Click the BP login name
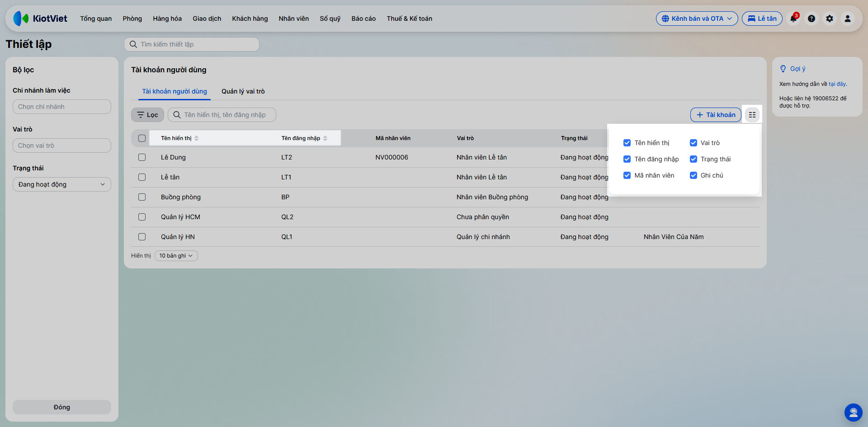This screenshot has height=427, width=868. coord(285,197)
